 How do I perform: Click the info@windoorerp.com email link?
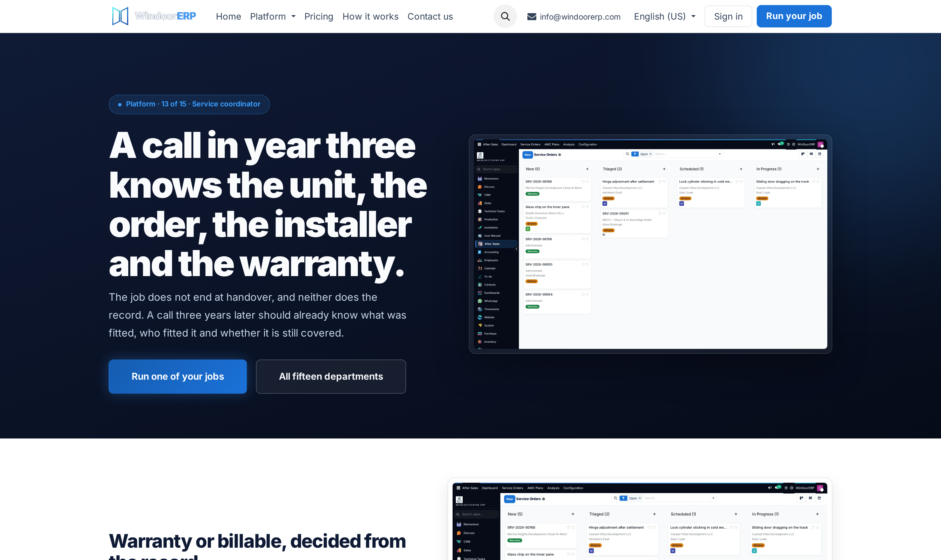(x=580, y=17)
